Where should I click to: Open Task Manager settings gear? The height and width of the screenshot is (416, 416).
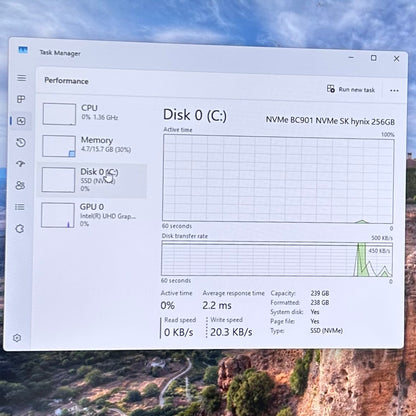[x=17, y=338]
